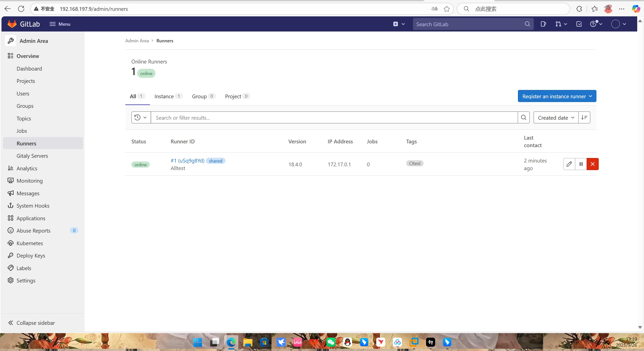This screenshot has height=351, width=644.
Task: Go to Dashboard in the sidebar
Action: [x=29, y=69]
